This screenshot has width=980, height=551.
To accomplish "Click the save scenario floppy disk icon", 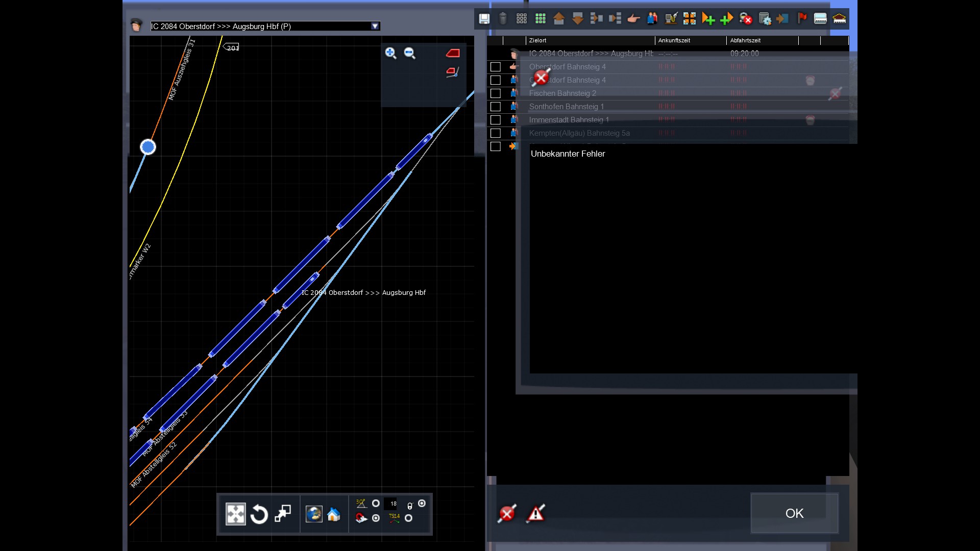I will (x=484, y=19).
